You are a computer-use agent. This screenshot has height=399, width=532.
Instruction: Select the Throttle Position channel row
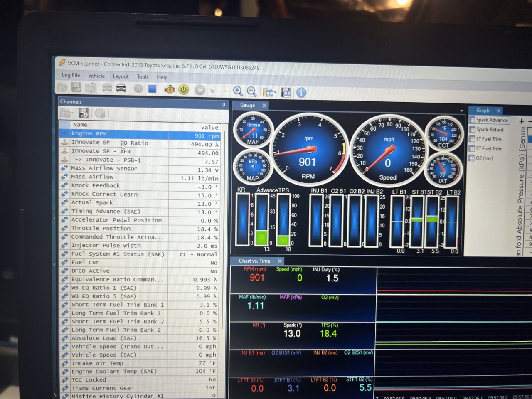tap(140, 229)
